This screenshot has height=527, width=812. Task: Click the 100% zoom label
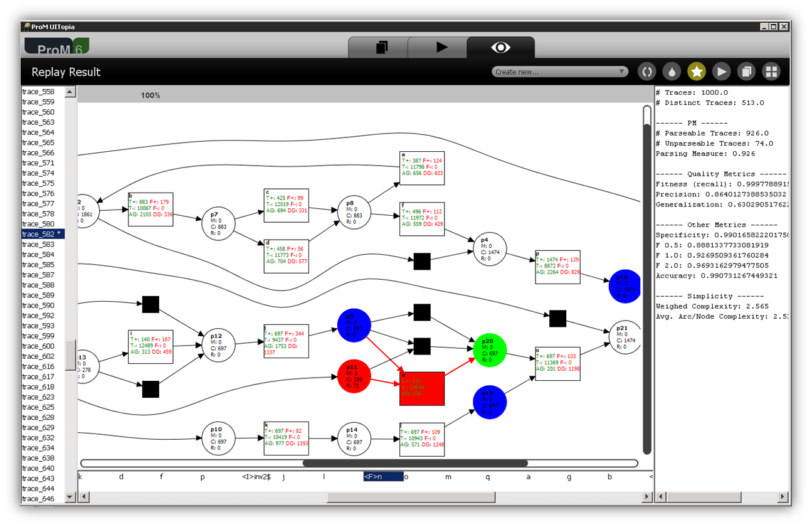click(150, 95)
